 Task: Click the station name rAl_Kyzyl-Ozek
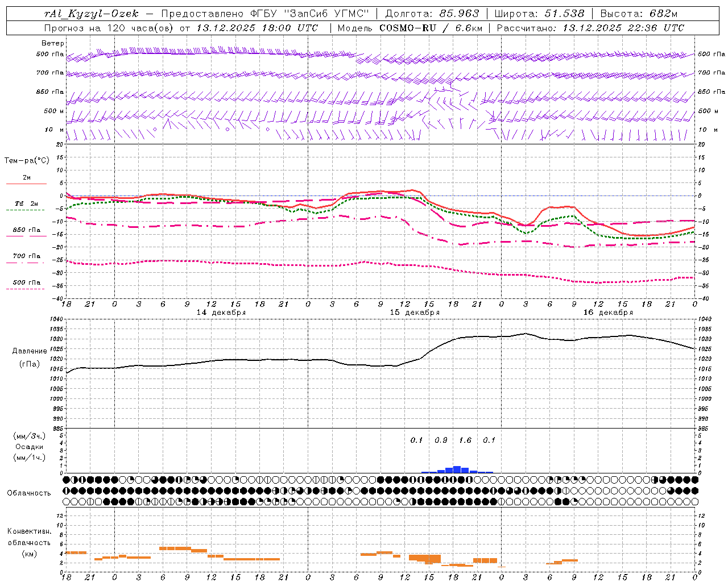pyautogui.click(x=91, y=14)
